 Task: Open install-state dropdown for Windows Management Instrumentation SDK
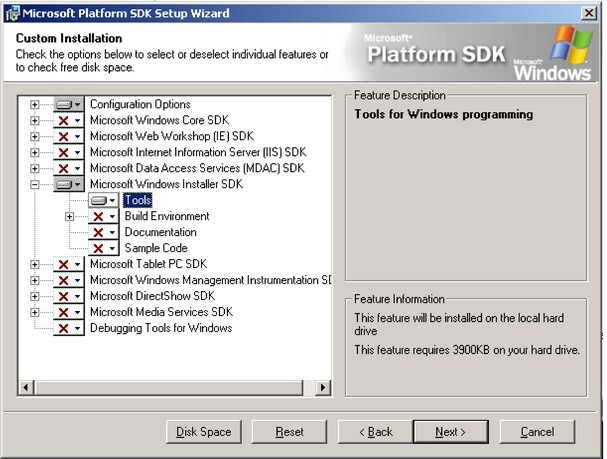coord(69,280)
